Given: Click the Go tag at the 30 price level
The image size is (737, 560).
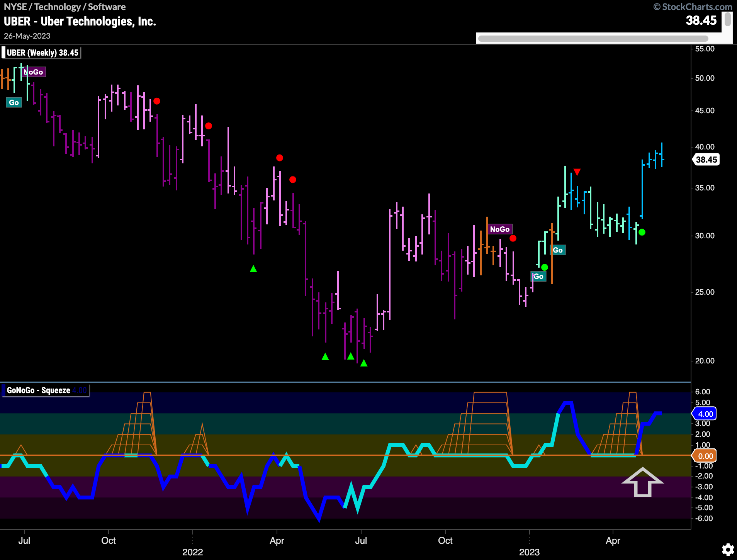Looking at the screenshot, I should 558,250.
